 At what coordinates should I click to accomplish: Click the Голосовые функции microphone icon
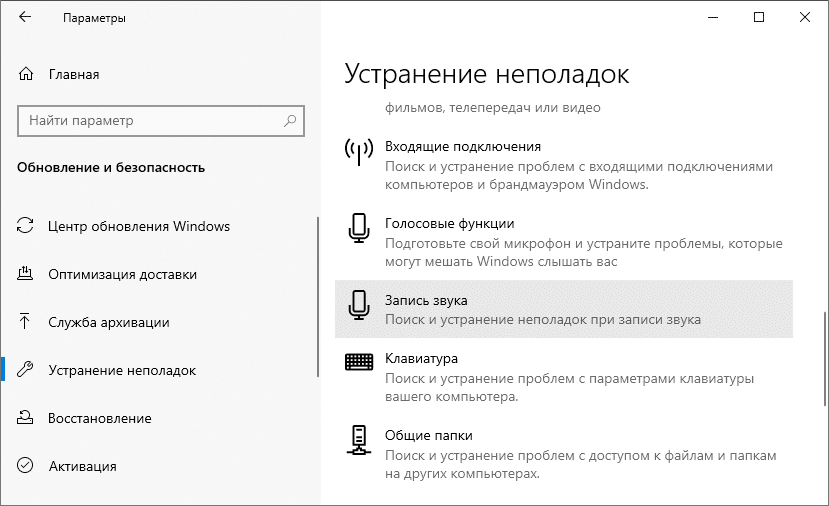pyautogui.click(x=358, y=229)
